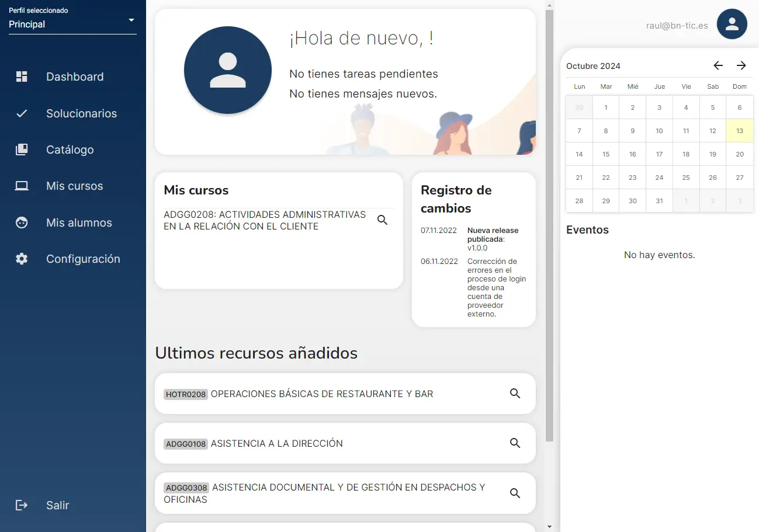The image size is (759, 532).
Task: Go to next month in calendar
Action: pos(741,65)
